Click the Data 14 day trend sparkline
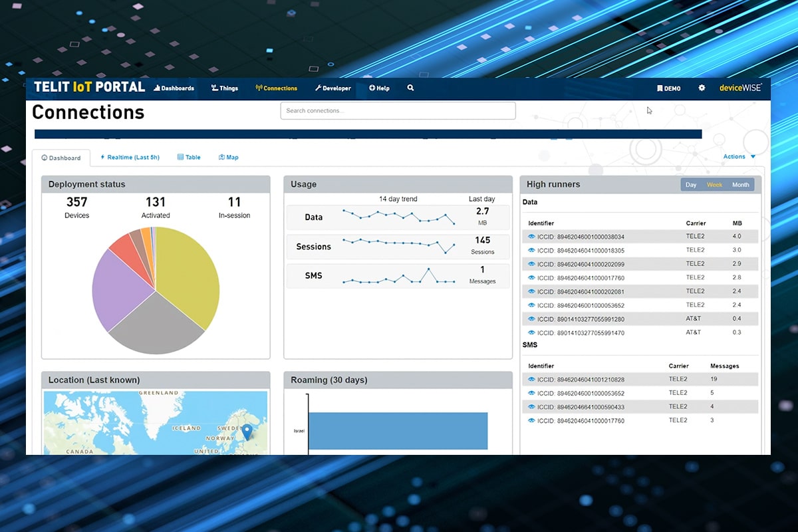 pyautogui.click(x=398, y=217)
